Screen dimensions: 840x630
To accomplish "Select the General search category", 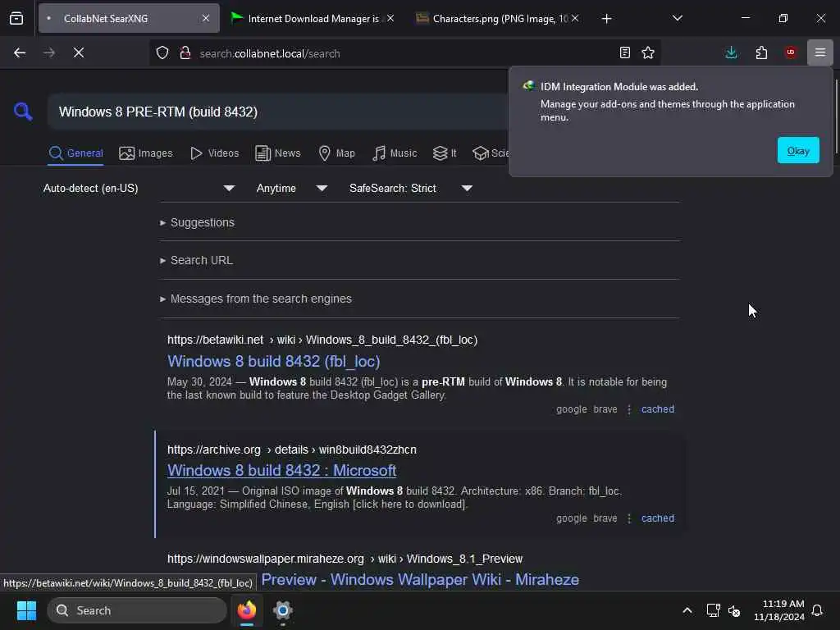I will click(75, 153).
